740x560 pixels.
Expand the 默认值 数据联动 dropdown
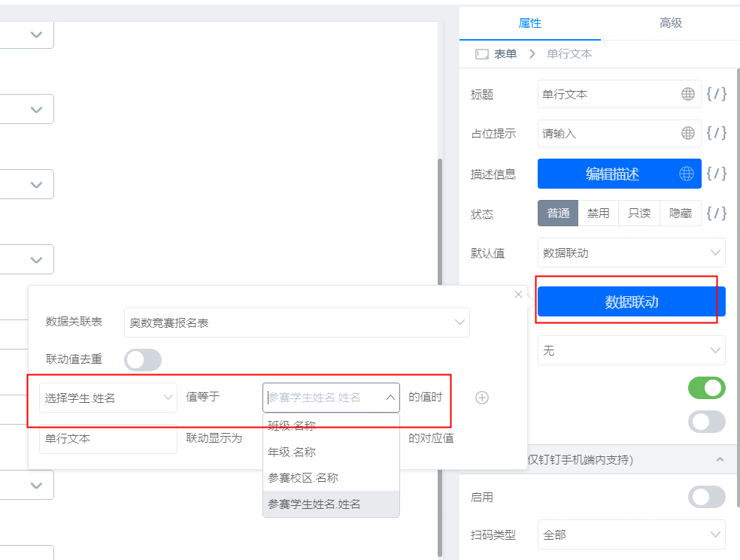click(x=632, y=253)
